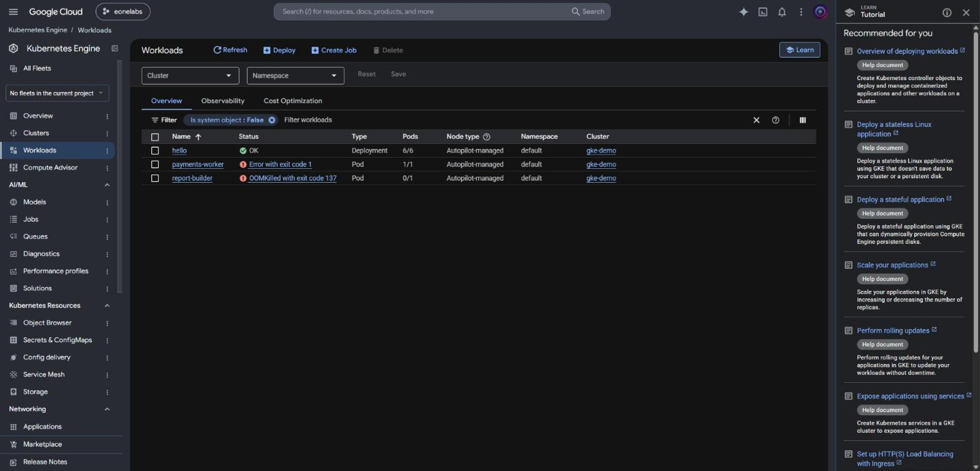Open more options for Object Browser
980x471 pixels.
pyautogui.click(x=107, y=323)
